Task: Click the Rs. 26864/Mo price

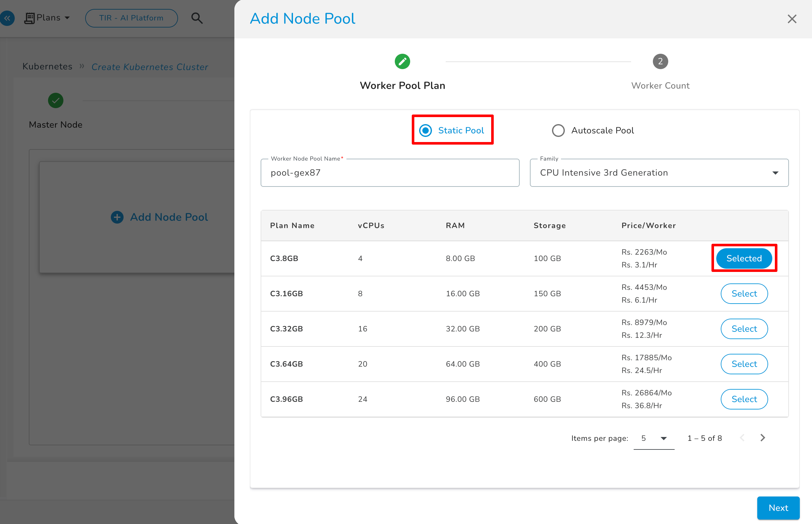Action: pyautogui.click(x=646, y=393)
